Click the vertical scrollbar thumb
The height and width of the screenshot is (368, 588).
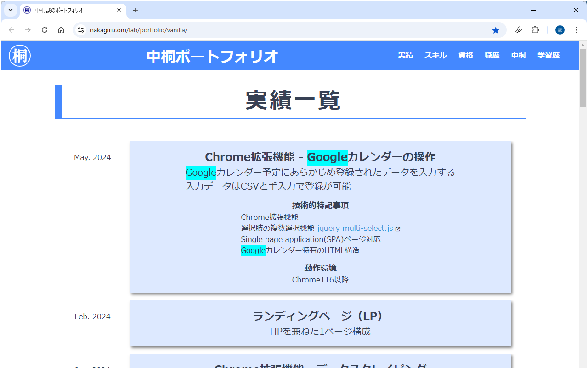point(583,77)
